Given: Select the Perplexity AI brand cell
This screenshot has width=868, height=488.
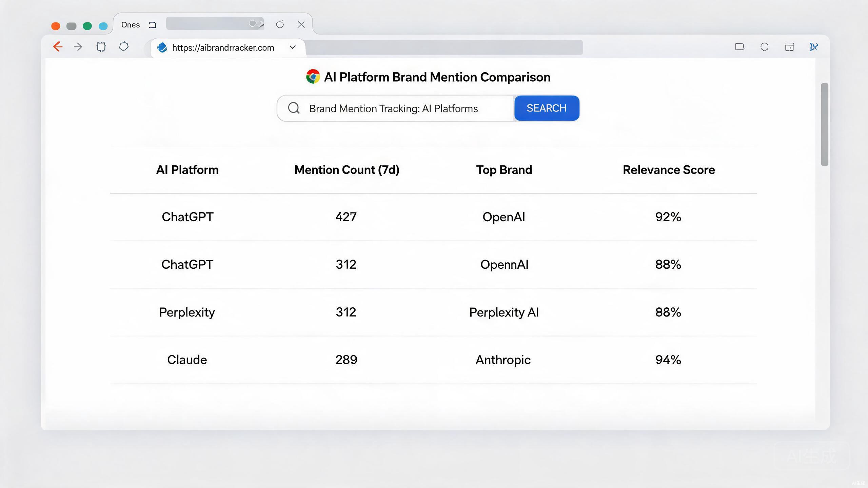Looking at the screenshot, I should [x=504, y=312].
